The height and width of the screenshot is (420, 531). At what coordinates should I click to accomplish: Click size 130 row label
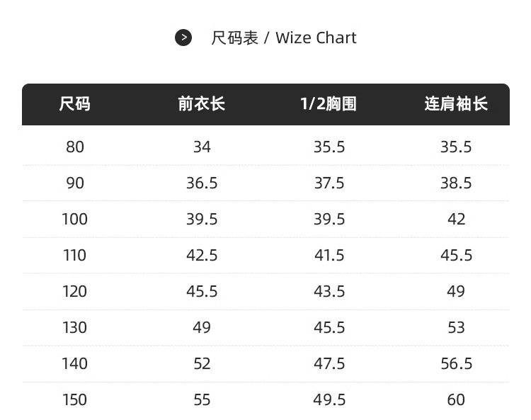pyautogui.click(x=74, y=327)
